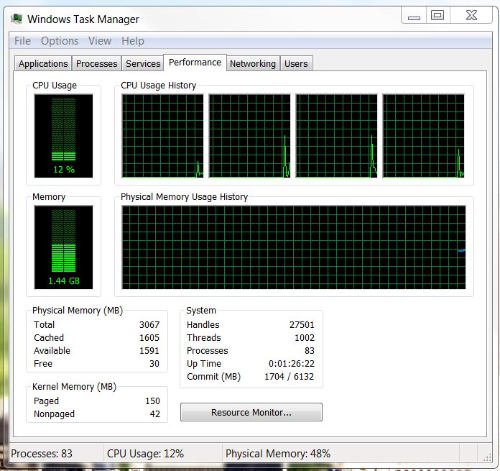Maximize the Task Manager window
This screenshot has height=471, width=500.
(x=438, y=16)
